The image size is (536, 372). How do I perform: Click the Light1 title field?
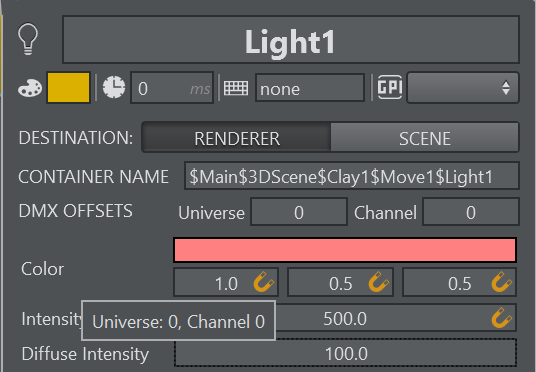(291, 40)
